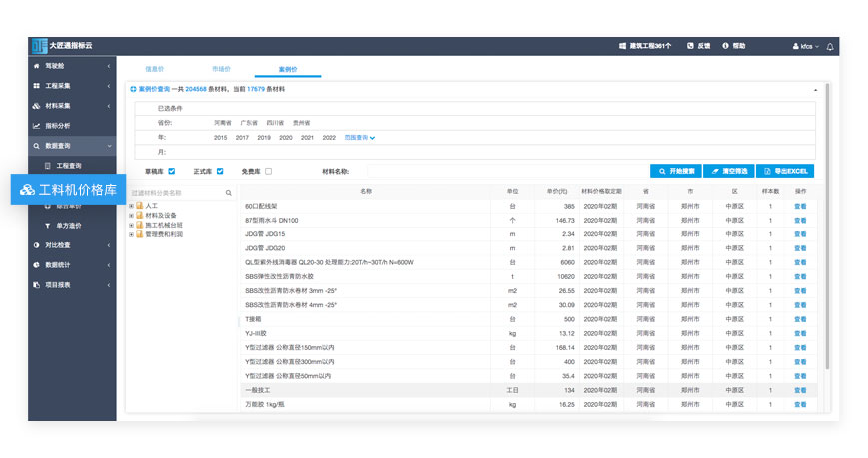The width and height of the screenshot is (868, 458).
Task: Click the 反馈 feedback icon
Action: point(690,46)
